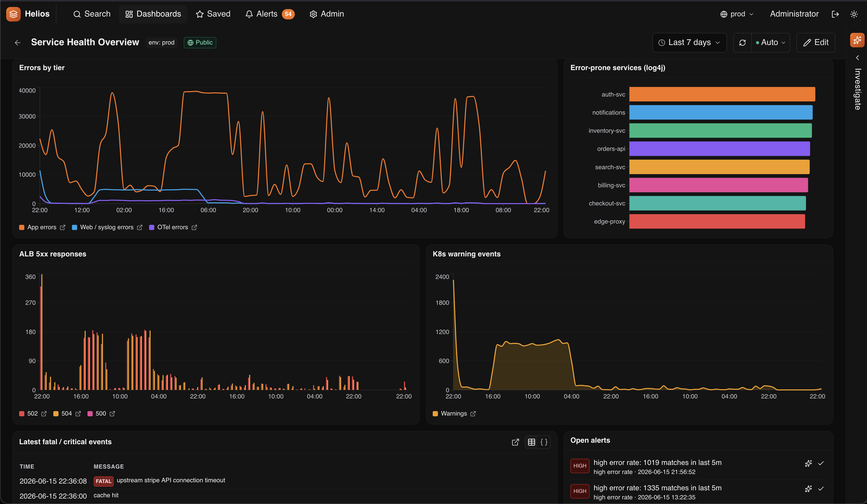Viewport: 867px width, 504px height.
Task: Click the orders-api purple bar
Action: point(720,149)
